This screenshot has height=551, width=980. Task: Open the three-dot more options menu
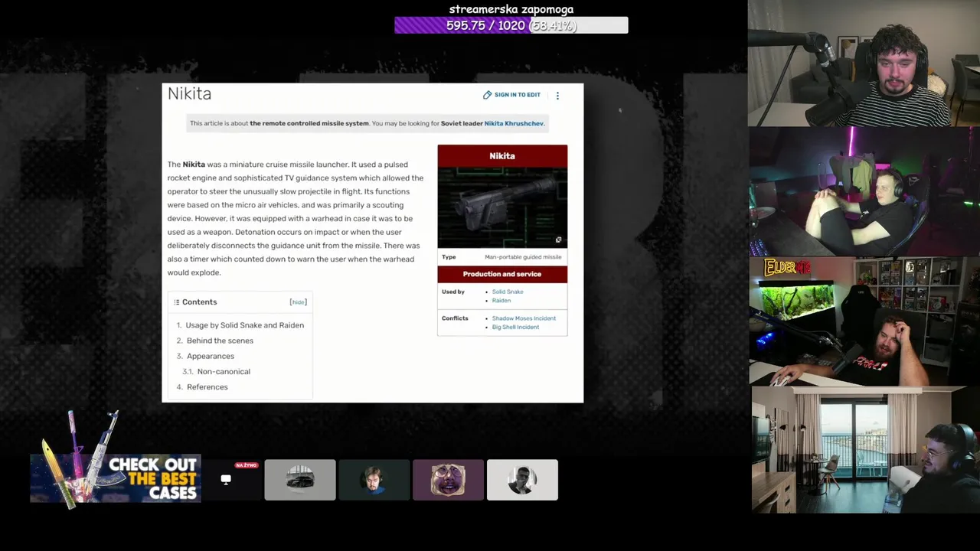click(x=557, y=96)
